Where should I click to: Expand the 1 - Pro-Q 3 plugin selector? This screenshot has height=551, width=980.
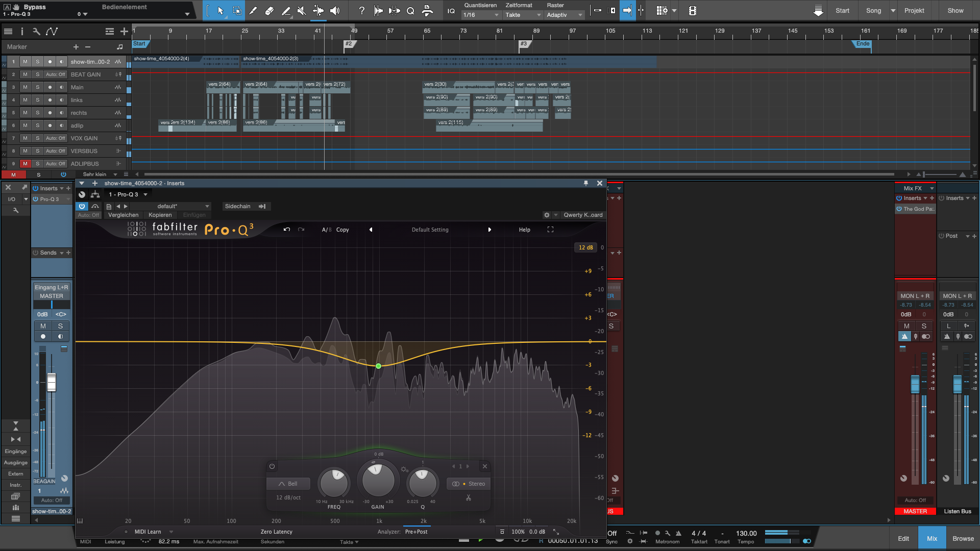(x=128, y=194)
